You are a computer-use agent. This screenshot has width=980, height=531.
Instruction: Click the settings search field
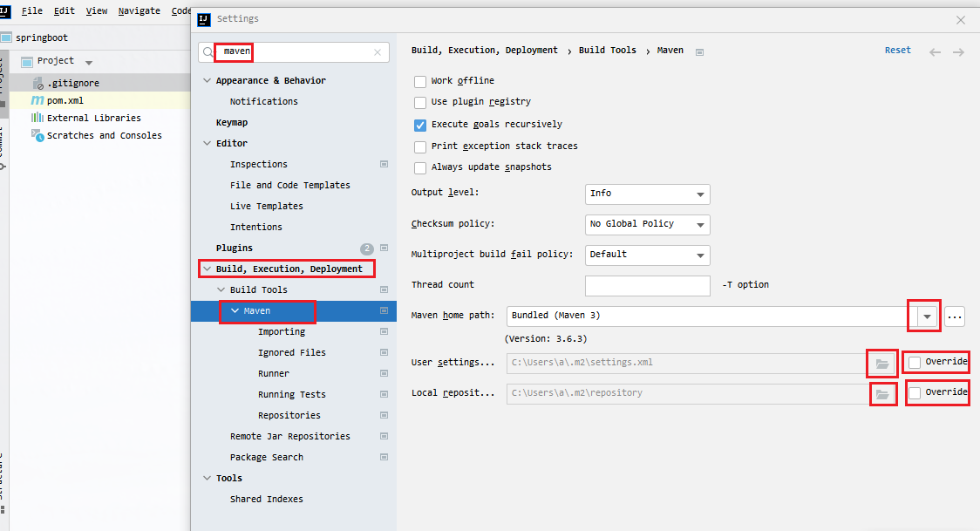pos(294,52)
